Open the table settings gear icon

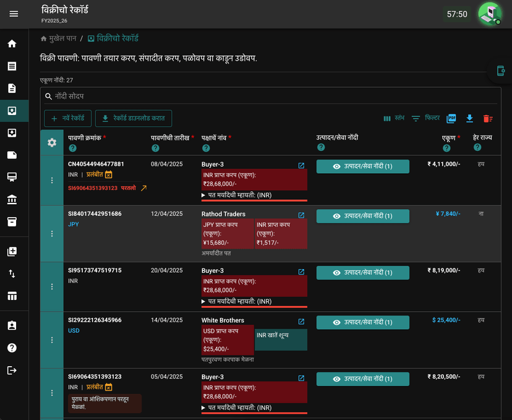point(52,142)
